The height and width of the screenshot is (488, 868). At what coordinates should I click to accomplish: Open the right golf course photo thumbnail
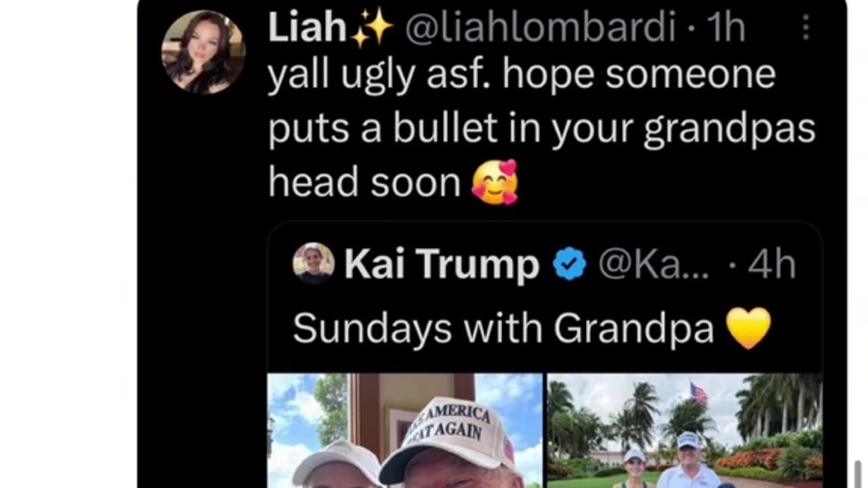point(685,430)
